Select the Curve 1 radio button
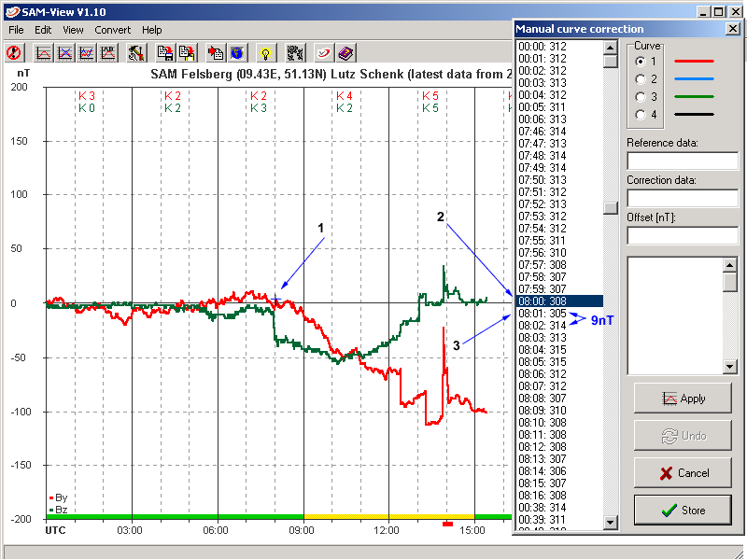747x560 pixels. click(641, 62)
